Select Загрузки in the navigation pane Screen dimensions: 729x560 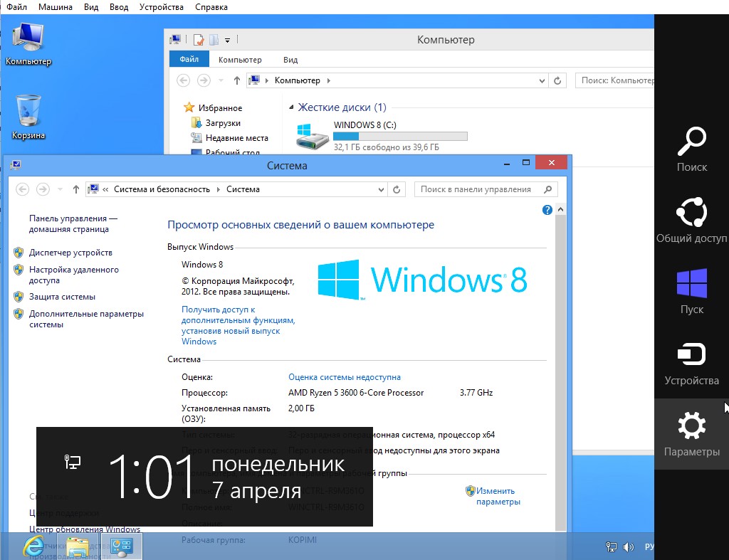pyautogui.click(x=223, y=122)
